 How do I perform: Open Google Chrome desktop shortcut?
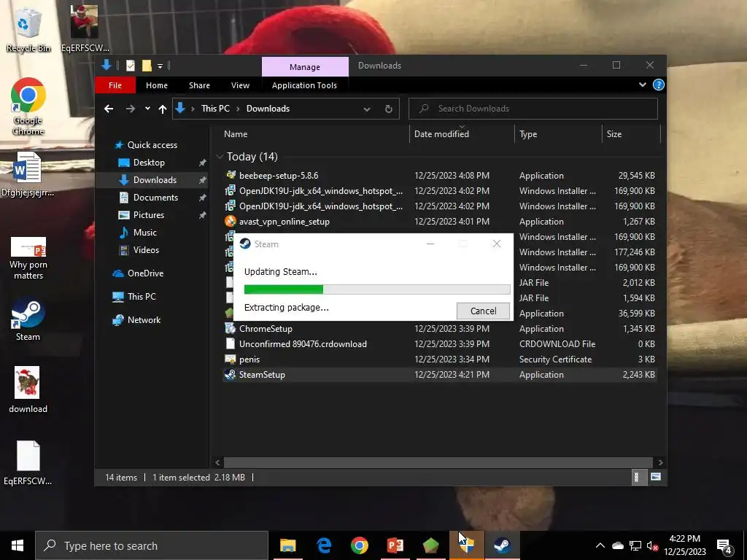(28, 106)
